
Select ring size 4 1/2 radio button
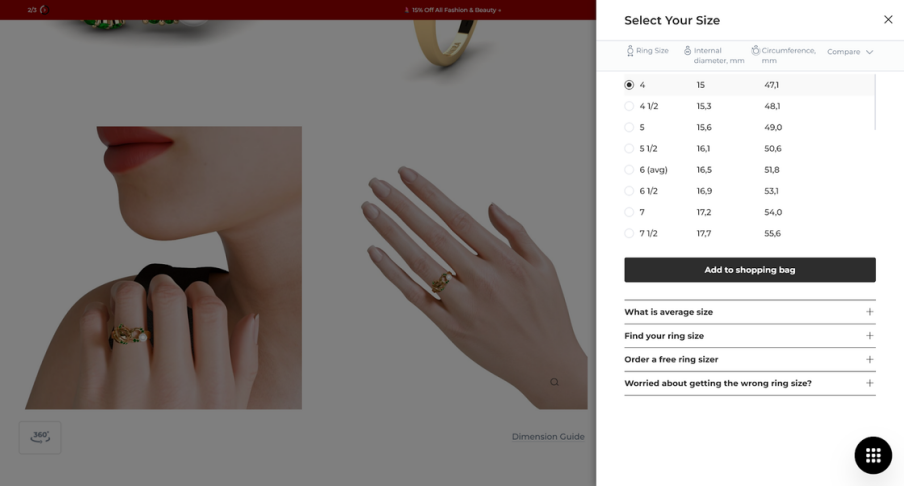pyautogui.click(x=629, y=106)
